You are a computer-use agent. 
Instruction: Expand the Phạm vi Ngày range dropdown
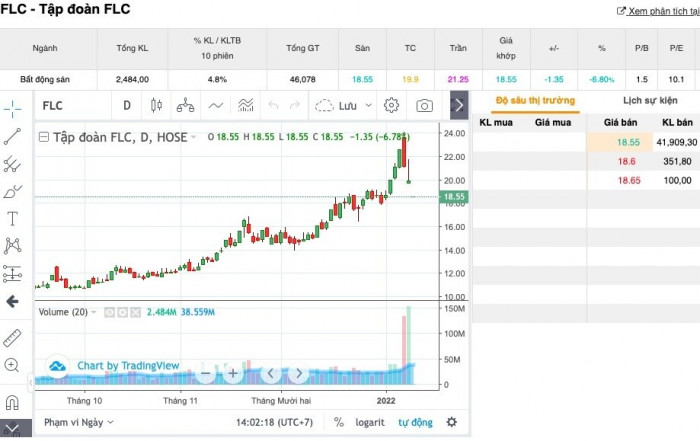[x=79, y=422]
